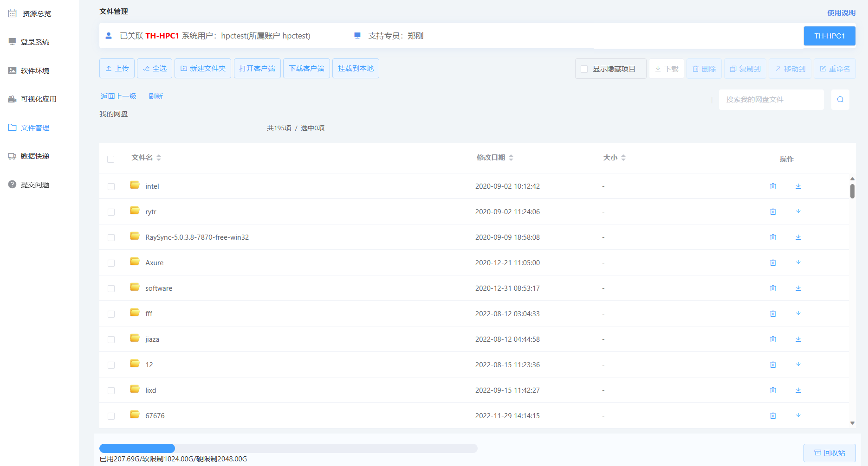Click trash icon in folder 12 row
The image size is (868, 466).
pyautogui.click(x=773, y=364)
